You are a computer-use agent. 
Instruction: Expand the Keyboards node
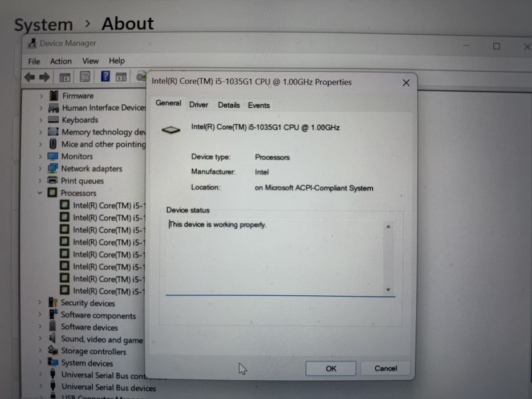[40, 120]
